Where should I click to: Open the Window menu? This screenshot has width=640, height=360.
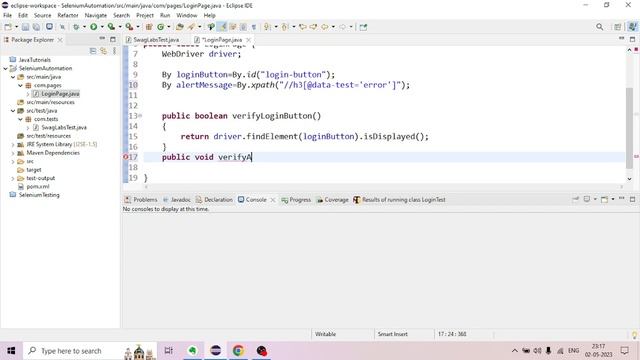click(x=187, y=16)
